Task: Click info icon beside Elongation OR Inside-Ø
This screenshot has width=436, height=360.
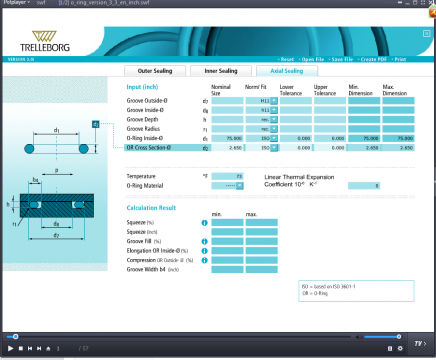Action: (204, 251)
